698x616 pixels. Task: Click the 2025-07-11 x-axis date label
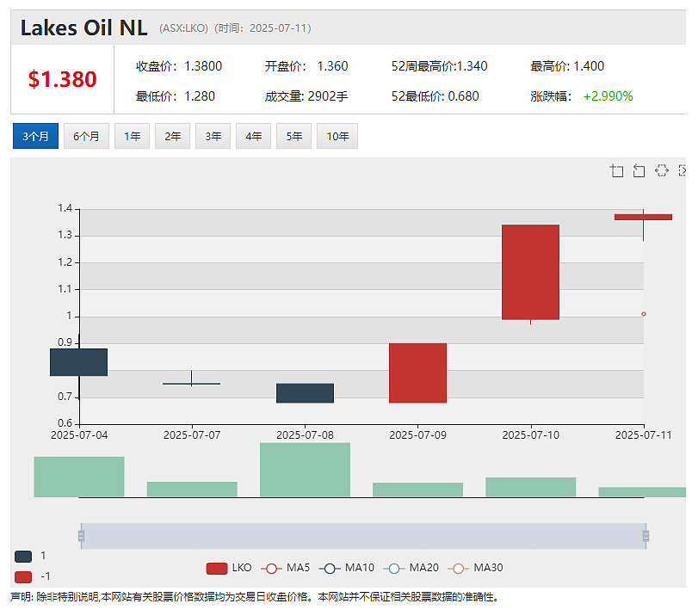643,434
